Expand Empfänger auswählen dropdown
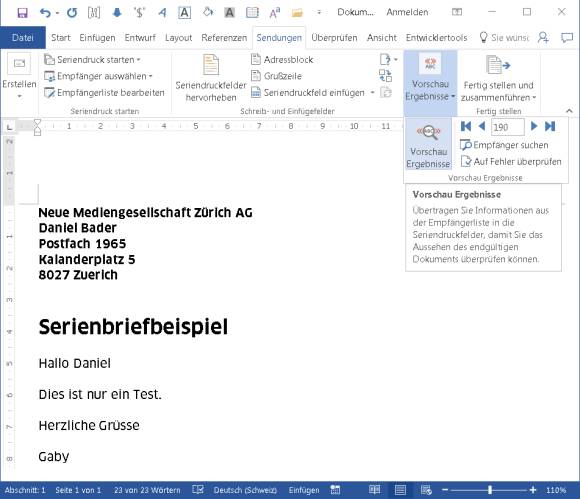The image size is (580, 499). (98, 76)
